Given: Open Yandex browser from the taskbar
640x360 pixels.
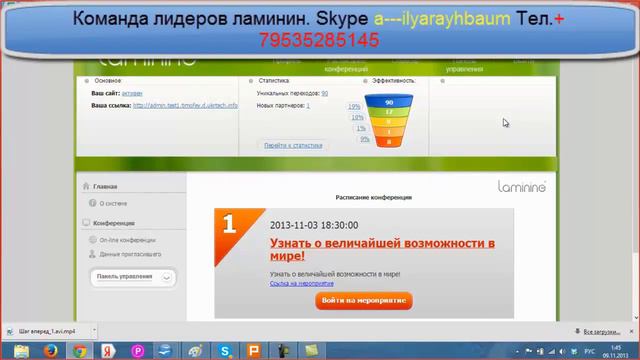Looking at the screenshot, I should click(108, 351).
